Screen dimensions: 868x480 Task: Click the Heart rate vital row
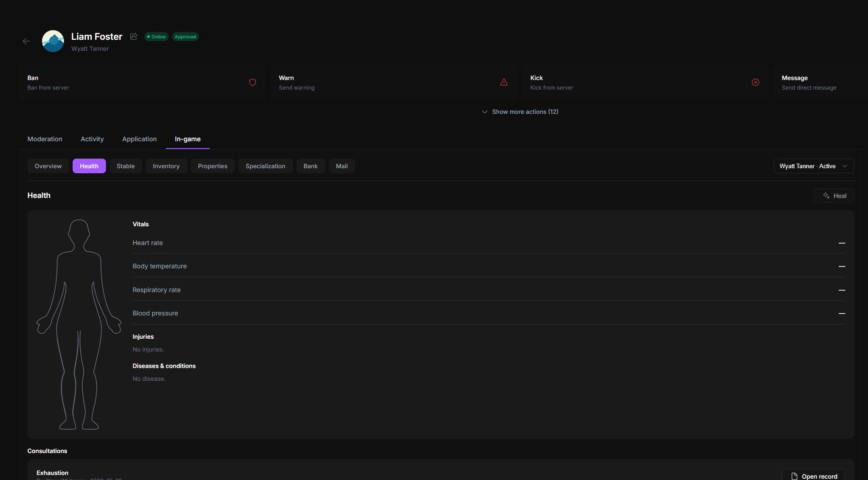click(489, 243)
